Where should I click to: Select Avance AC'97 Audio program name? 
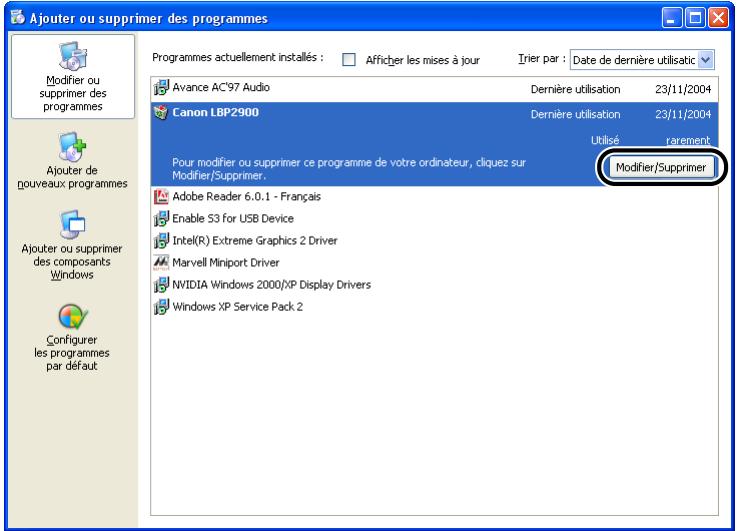point(221,87)
